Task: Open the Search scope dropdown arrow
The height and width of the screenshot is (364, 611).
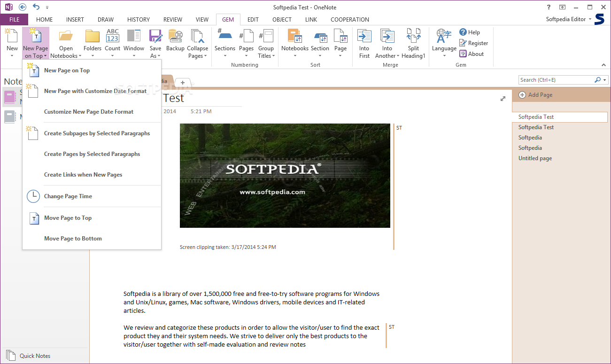Action: [605, 80]
